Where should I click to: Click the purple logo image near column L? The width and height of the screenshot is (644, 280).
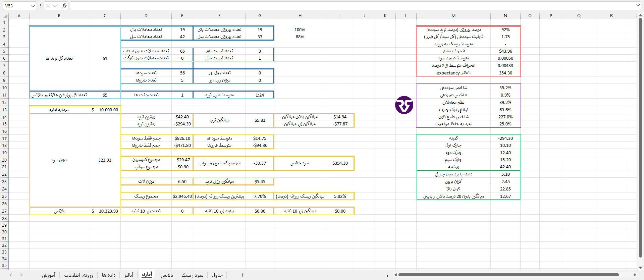(x=404, y=105)
